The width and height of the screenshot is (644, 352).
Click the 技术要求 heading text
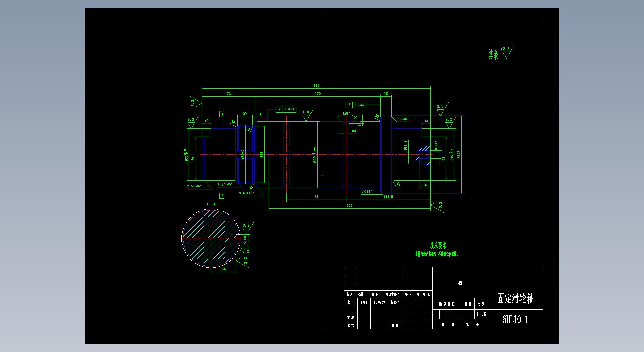pyautogui.click(x=438, y=245)
